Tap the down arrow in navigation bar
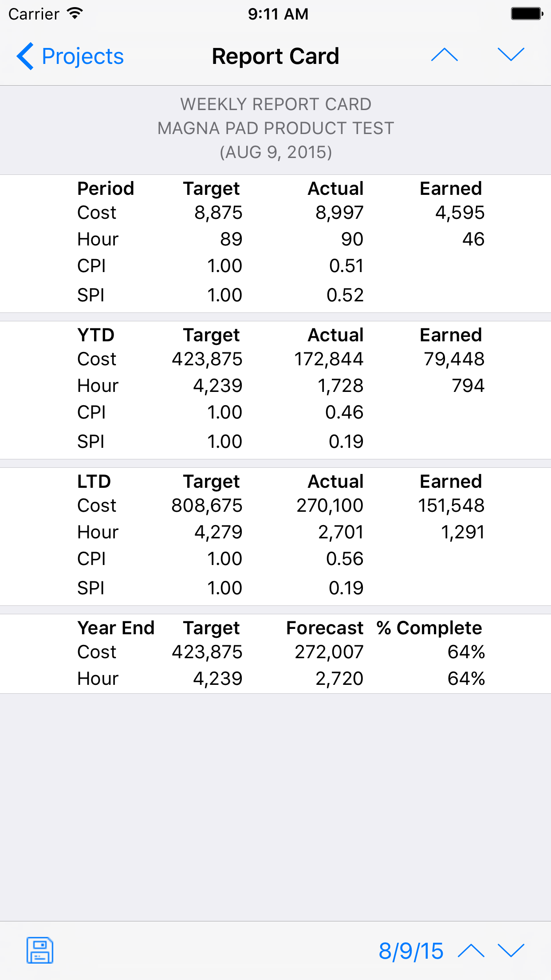Screen dimensions: 551x980 click(511, 55)
